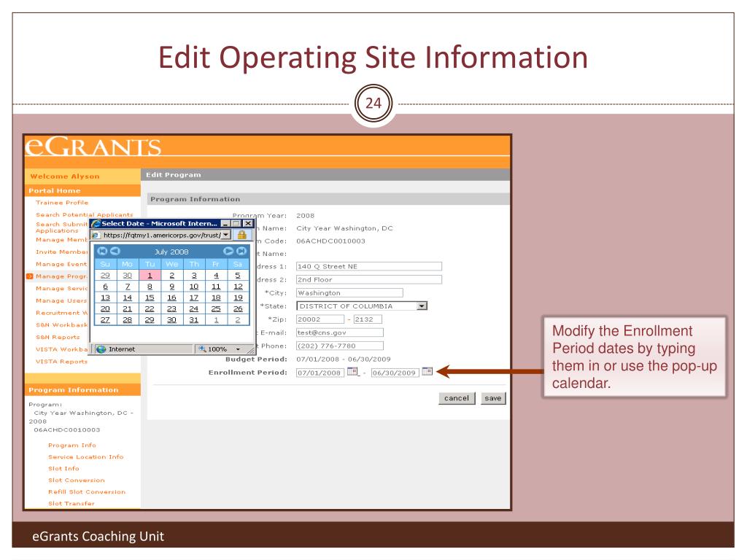Select July 12 in the calendar

pos(239,286)
